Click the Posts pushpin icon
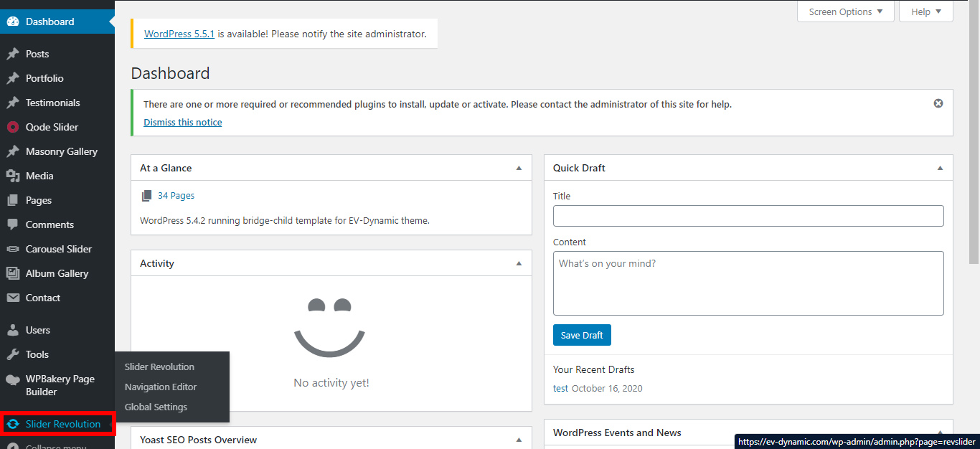The image size is (980, 449). (x=13, y=54)
